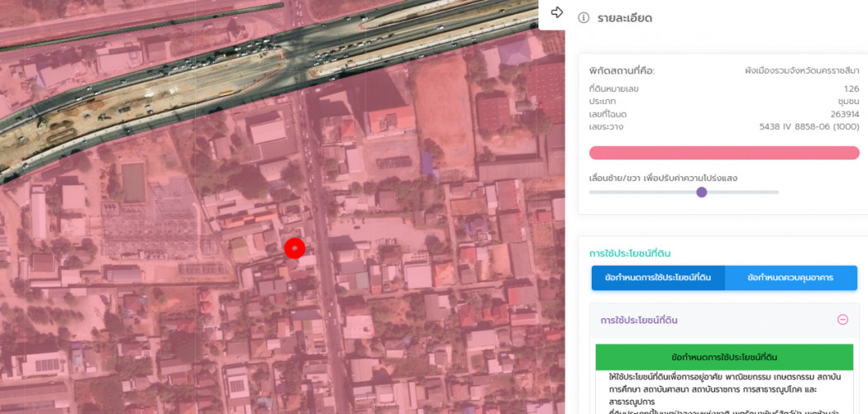This screenshot has width=868, height=414.
Task: Open the ข้อกำหนดควบคุมอาคาร tab
Action: pyautogui.click(x=790, y=278)
